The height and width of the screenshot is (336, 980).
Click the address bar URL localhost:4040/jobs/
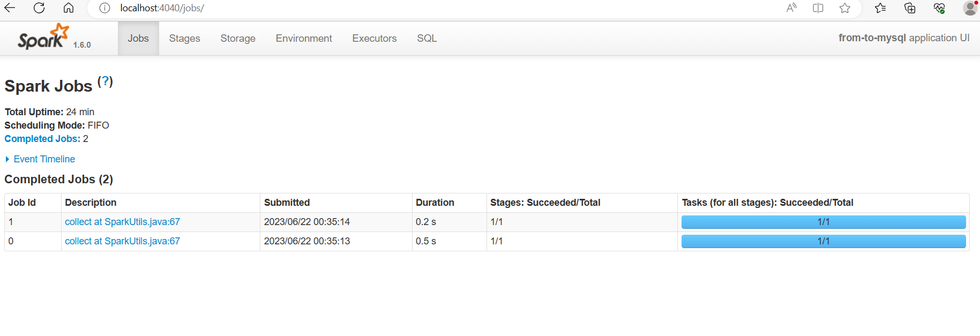tap(162, 8)
